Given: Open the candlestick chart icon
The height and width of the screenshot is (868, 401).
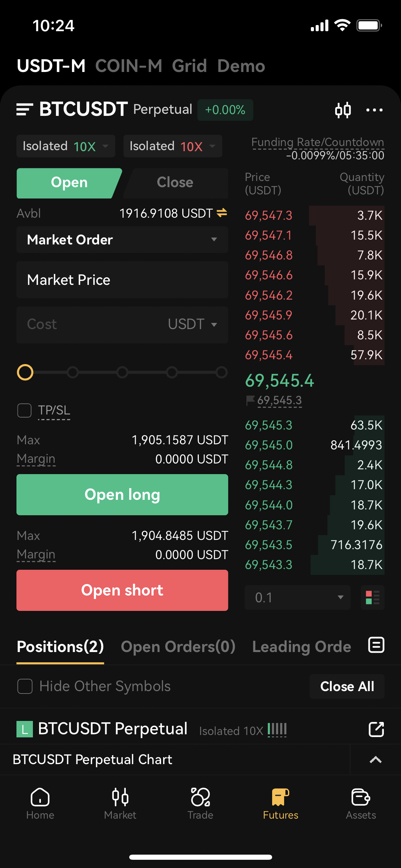Looking at the screenshot, I should pos(343,110).
